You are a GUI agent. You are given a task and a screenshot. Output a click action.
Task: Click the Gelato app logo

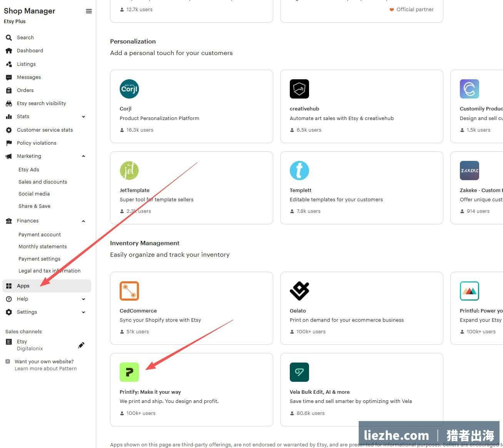[299, 291]
